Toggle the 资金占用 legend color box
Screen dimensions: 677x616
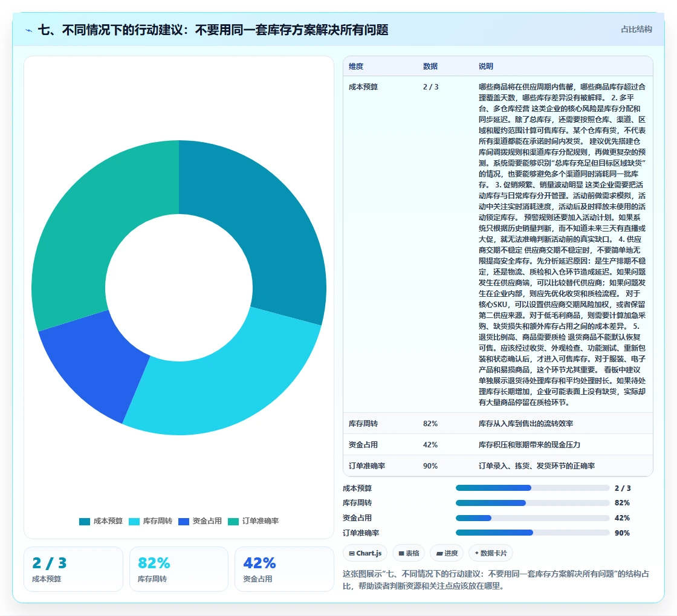[x=184, y=522]
